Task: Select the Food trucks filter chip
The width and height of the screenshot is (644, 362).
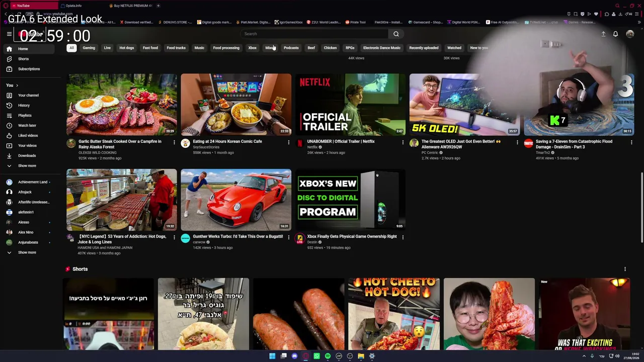Action: 176,48
